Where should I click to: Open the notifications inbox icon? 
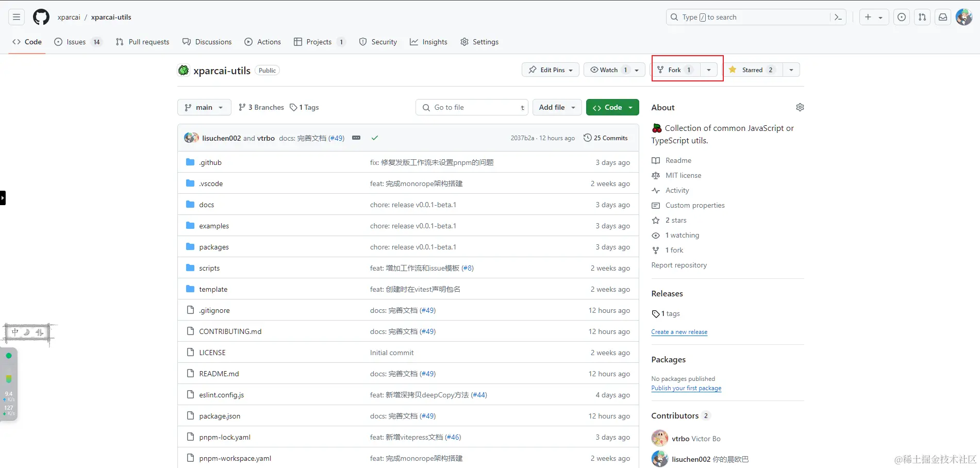[943, 17]
